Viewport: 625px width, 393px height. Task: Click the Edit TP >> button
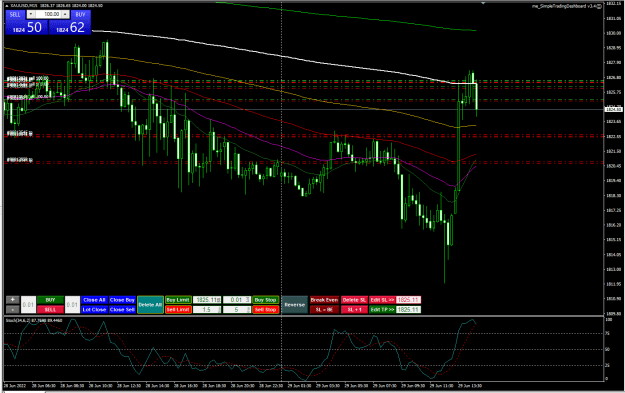382,309
